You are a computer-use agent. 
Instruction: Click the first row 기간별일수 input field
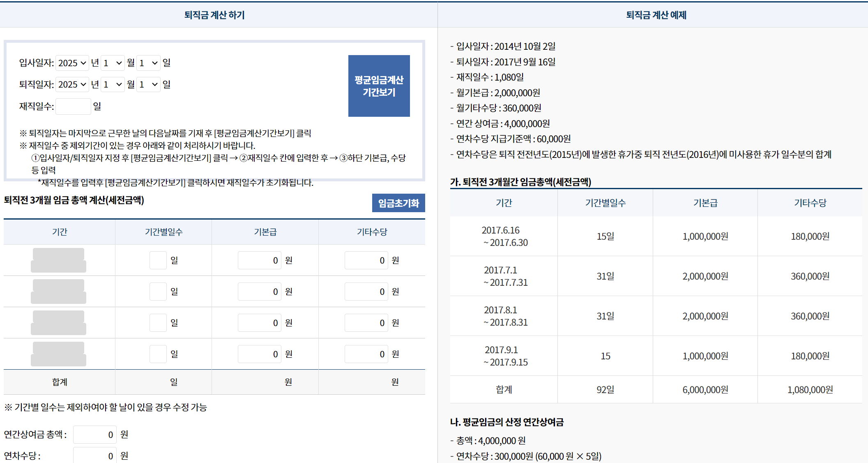tap(158, 260)
